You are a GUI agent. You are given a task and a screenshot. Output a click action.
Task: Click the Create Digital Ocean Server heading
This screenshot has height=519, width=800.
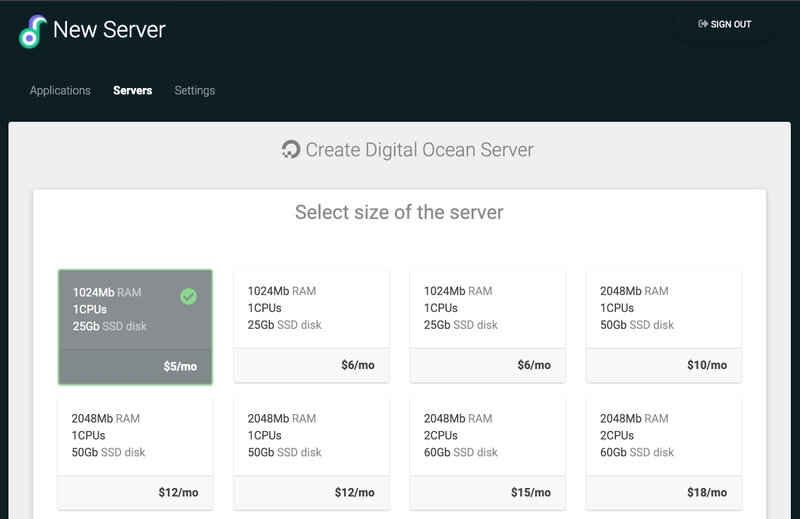pyautogui.click(x=419, y=150)
